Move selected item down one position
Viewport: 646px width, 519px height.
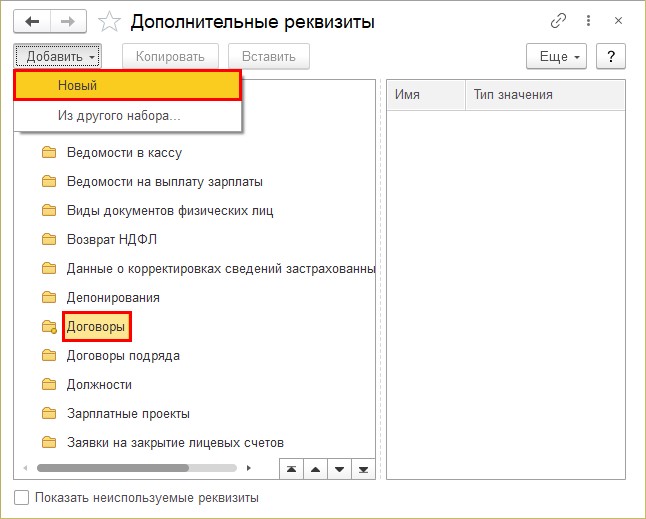(340, 468)
